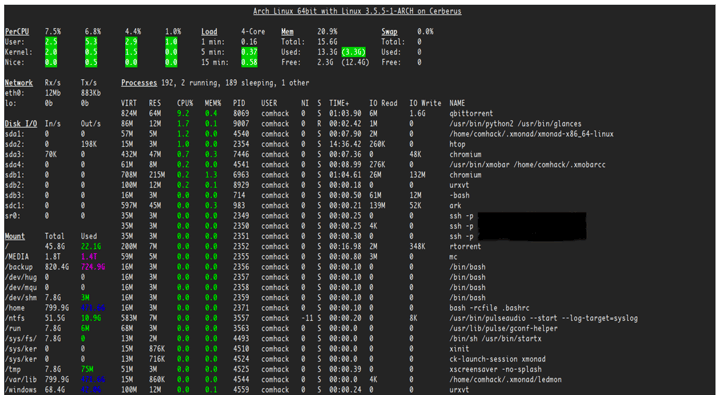
Task: Select the ck-launch-session xmonad process name
Action: 497,359
